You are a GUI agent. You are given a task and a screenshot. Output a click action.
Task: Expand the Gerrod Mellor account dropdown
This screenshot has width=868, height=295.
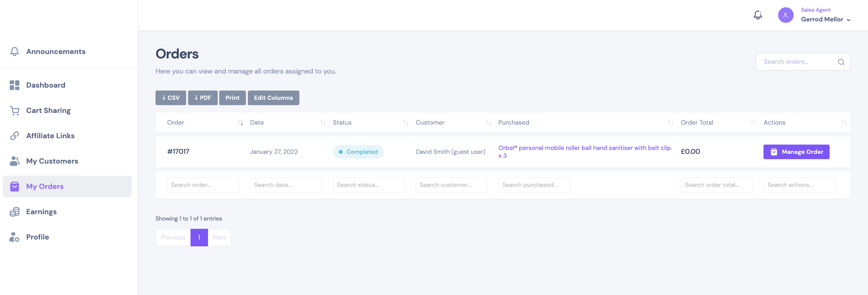pyautogui.click(x=825, y=19)
